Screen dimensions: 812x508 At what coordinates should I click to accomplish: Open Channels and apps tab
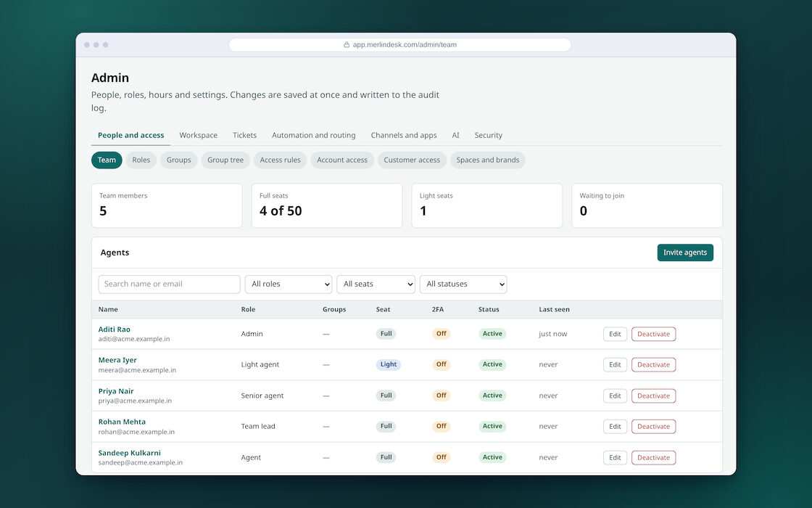click(x=404, y=135)
